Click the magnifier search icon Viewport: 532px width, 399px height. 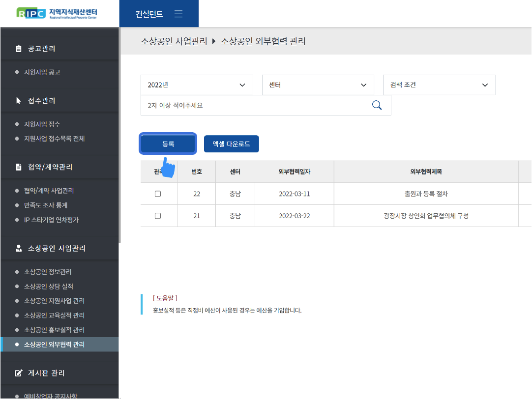coord(377,105)
